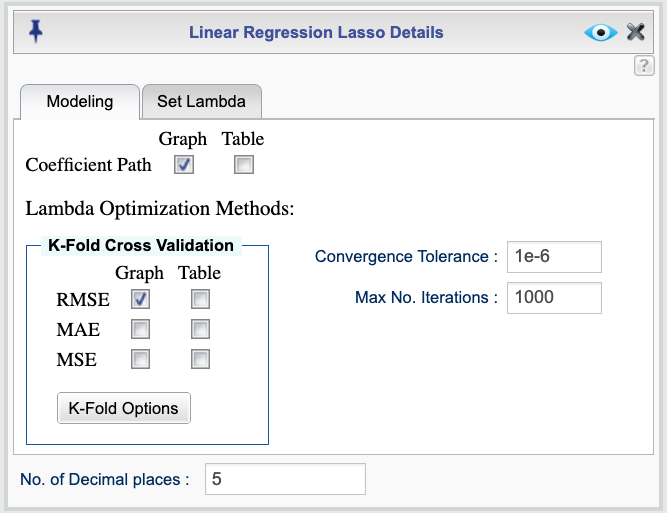Select the dialog title Linear Regression Lasso Details
Image resolution: width=667 pixels, height=513 pixels.
tap(316, 32)
